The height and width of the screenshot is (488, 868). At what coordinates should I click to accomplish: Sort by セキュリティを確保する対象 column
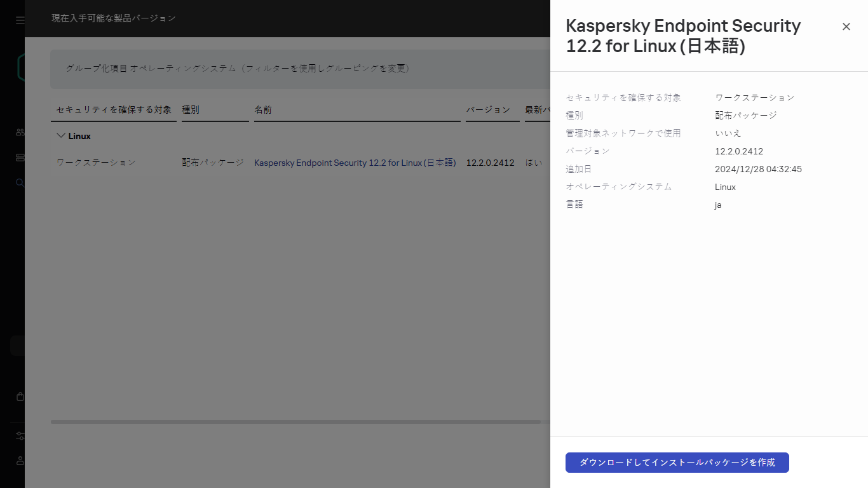tap(113, 109)
